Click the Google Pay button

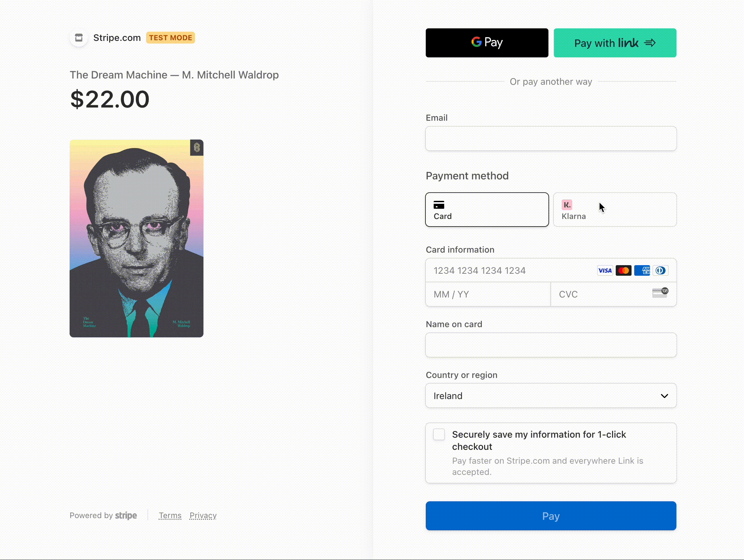[x=487, y=42]
